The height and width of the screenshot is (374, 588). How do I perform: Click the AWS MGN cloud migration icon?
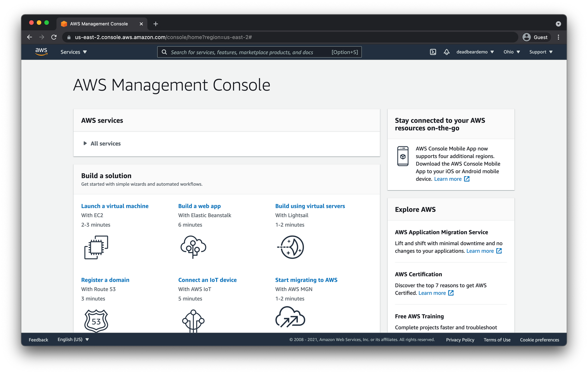tap(290, 317)
